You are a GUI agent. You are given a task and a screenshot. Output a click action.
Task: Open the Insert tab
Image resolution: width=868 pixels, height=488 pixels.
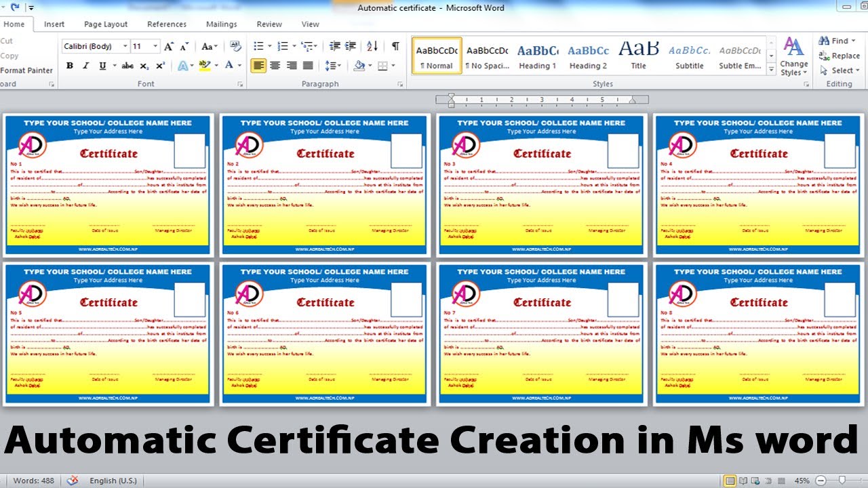pos(54,24)
